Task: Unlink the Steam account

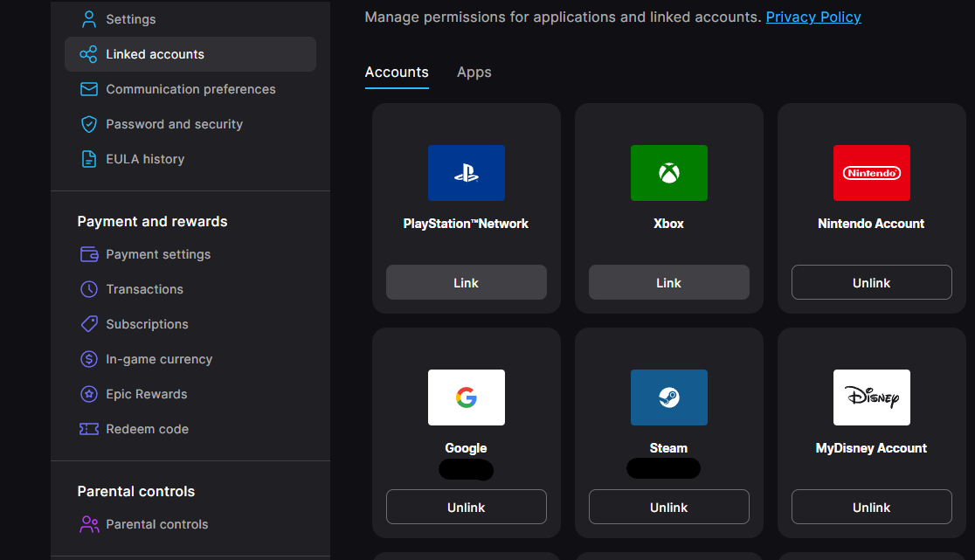Action: [669, 508]
